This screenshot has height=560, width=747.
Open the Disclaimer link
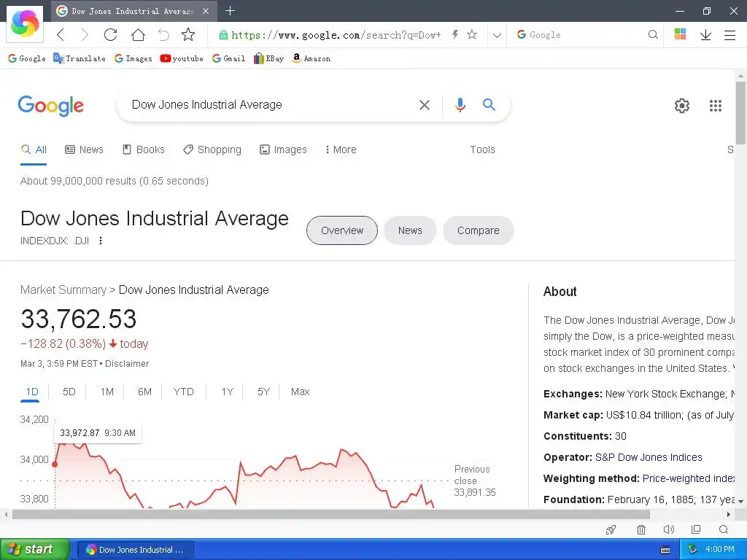click(x=127, y=364)
